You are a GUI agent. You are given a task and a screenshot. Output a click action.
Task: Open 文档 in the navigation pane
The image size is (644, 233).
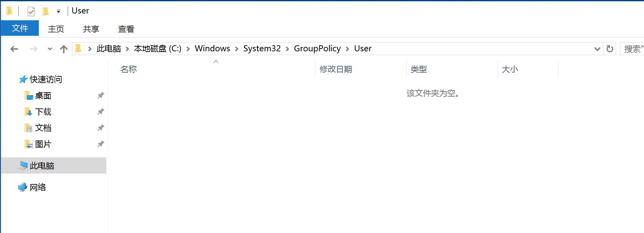[x=43, y=128]
